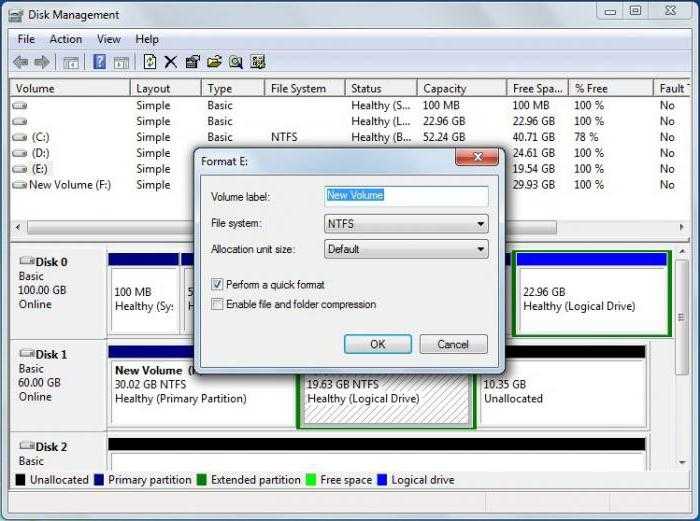
Task: Click the Back arrow toolbar icon
Action: coord(21,62)
